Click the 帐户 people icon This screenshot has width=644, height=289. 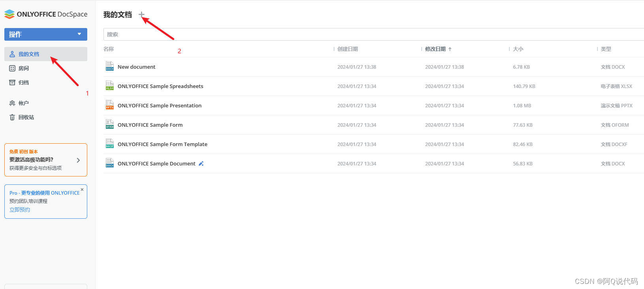click(x=12, y=103)
